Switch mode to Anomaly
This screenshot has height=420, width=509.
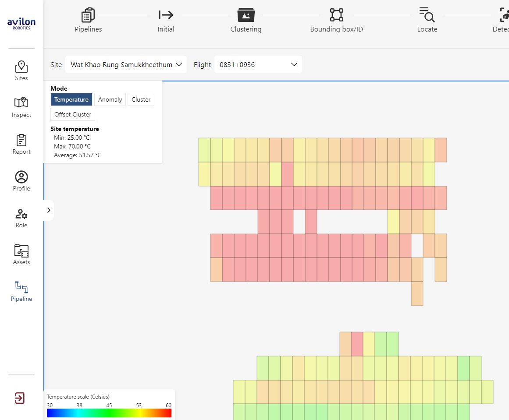pos(110,99)
